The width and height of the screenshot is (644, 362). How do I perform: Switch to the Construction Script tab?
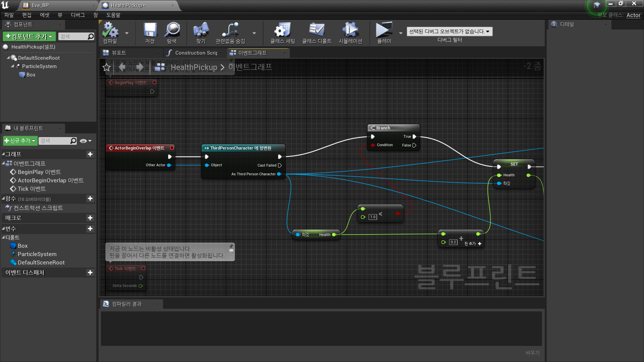tap(196, 53)
